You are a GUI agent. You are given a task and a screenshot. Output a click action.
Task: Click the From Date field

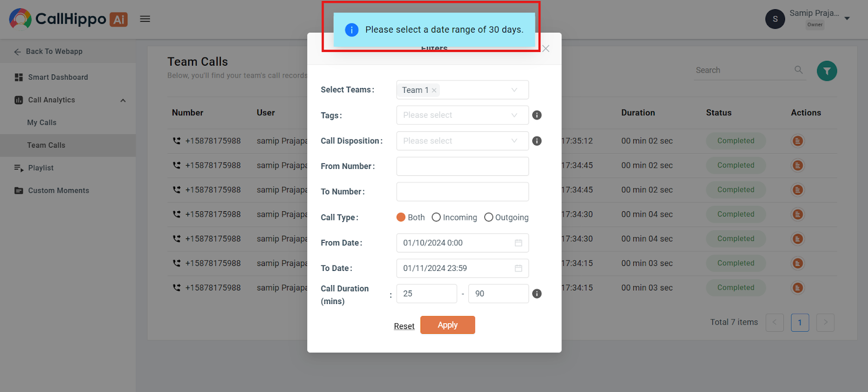tap(463, 243)
